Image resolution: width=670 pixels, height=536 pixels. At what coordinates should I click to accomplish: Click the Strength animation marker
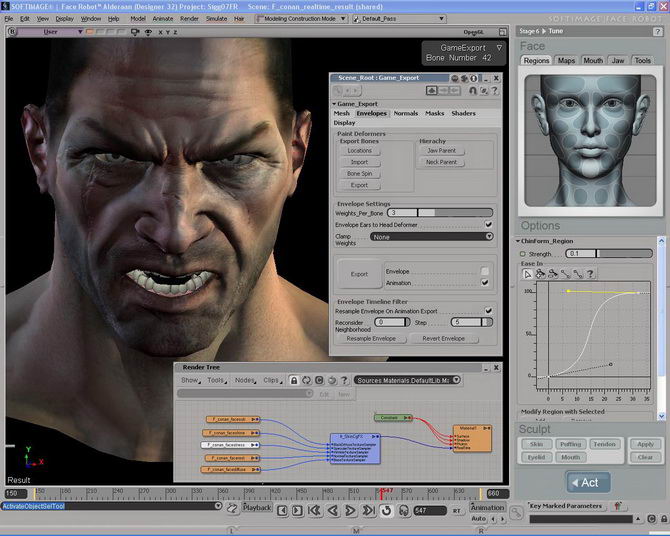tap(522, 253)
